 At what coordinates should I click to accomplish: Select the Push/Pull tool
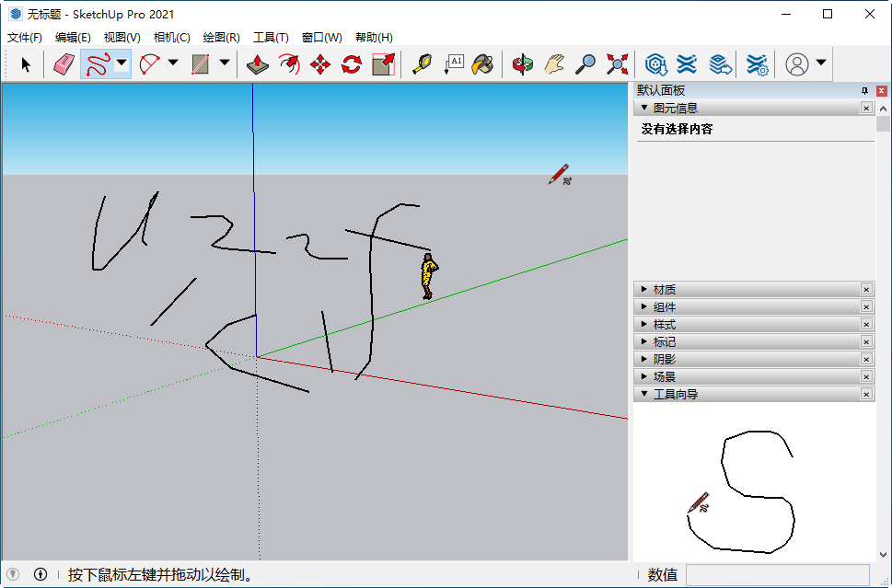pos(258,63)
